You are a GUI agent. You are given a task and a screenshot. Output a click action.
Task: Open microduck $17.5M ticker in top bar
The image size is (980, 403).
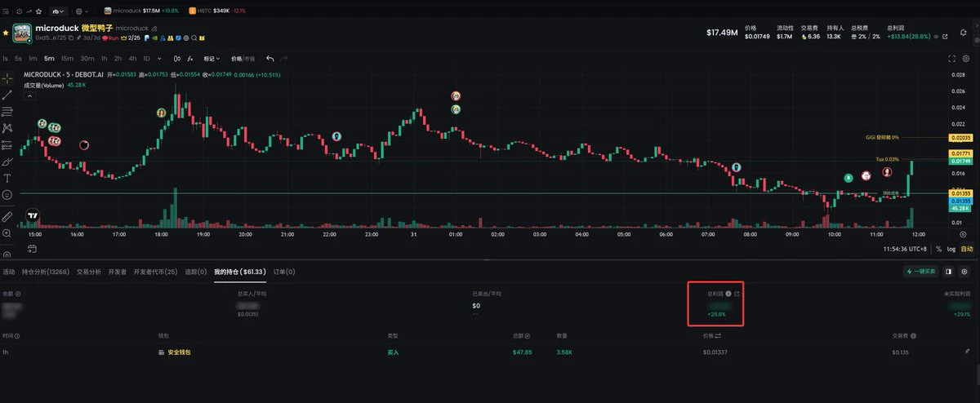click(x=142, y=11)
